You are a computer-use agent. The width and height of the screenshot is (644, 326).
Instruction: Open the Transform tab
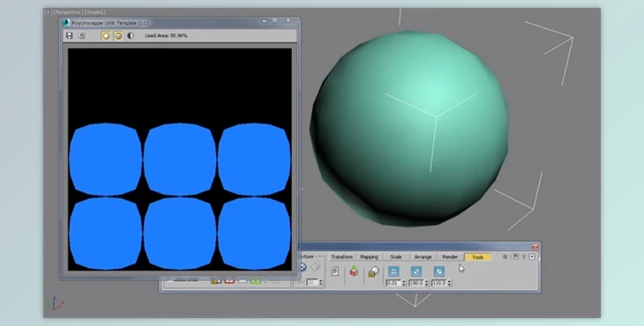[341, 256]
